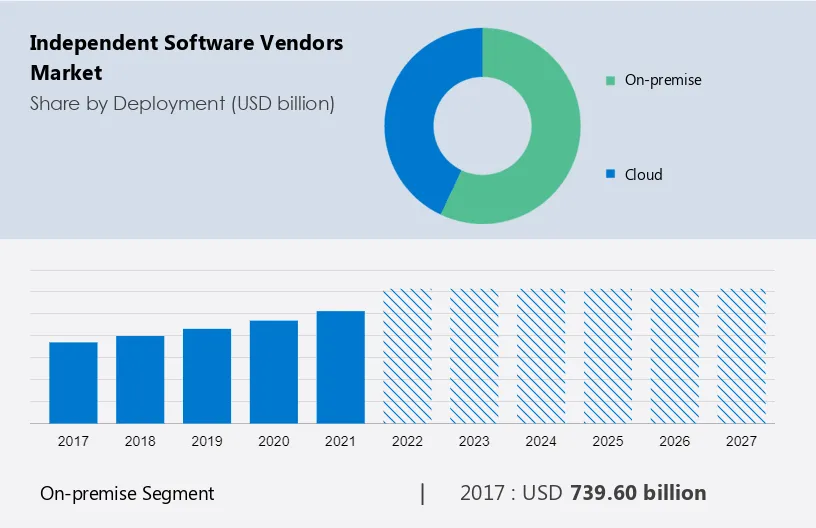Click the Independent Software Vendors Market title
816x528 pixels.
pyautogui.click(x=186, y=57)
